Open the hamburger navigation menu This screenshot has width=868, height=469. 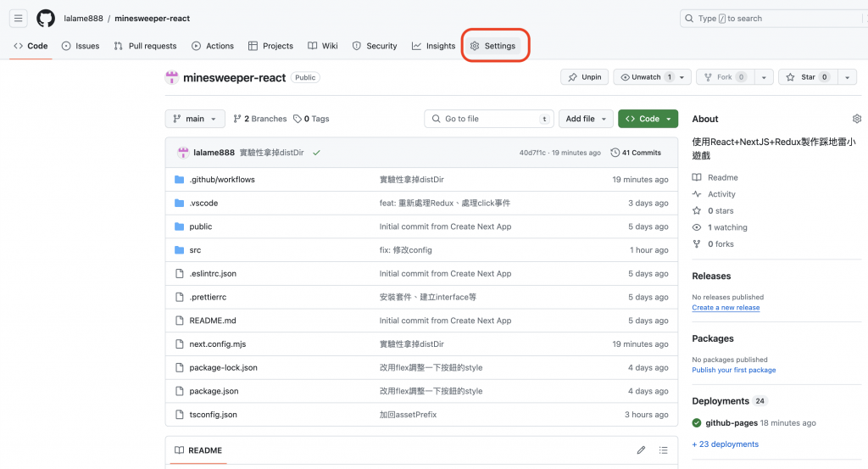pos(19,19)
